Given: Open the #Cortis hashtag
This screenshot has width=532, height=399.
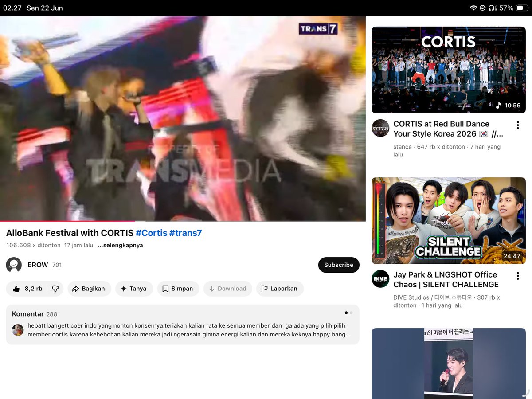Looking at the screenshot, I should (151, 233).
